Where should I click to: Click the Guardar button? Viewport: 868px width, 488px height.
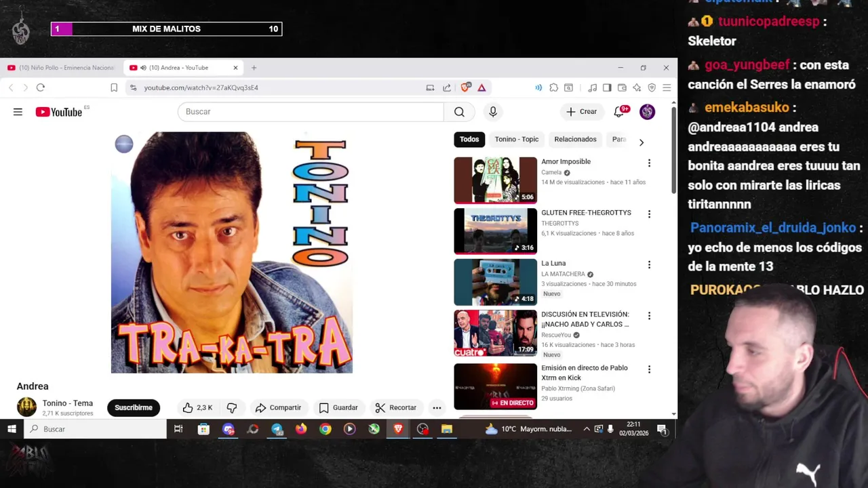pyautogui.click(x=338, y=407)
